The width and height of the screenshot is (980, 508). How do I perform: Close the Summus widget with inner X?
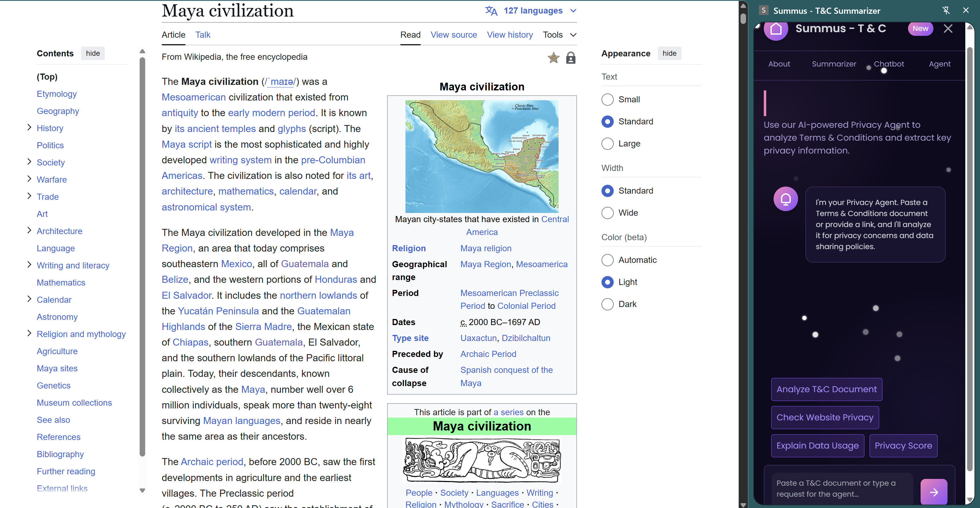(x=948, y=28)
